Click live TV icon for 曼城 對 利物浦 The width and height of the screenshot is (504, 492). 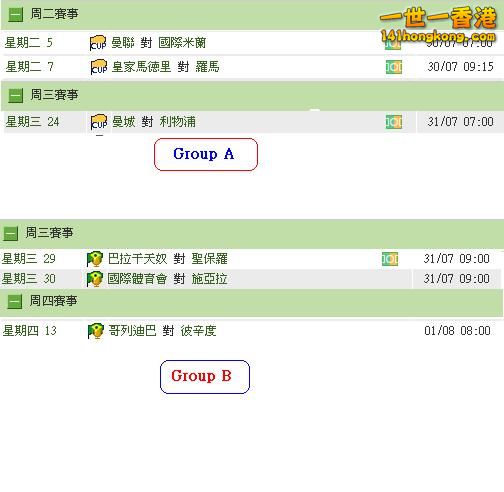click(x=394, y=122)
